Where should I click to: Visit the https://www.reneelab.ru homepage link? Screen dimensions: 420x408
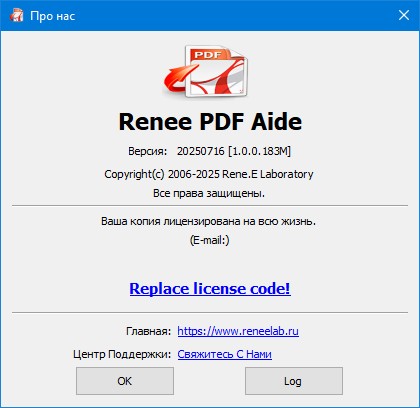coord(238,331)
